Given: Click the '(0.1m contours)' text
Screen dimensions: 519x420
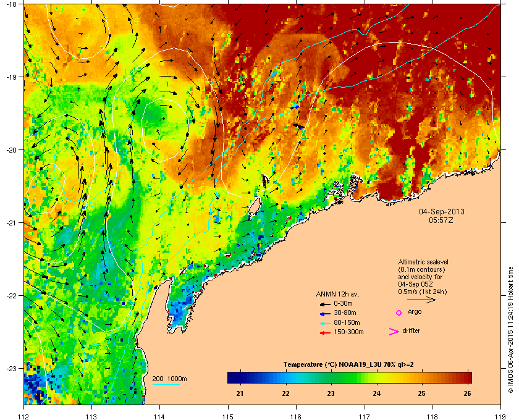Looking at the screenshot, I should tap(421, 269).
